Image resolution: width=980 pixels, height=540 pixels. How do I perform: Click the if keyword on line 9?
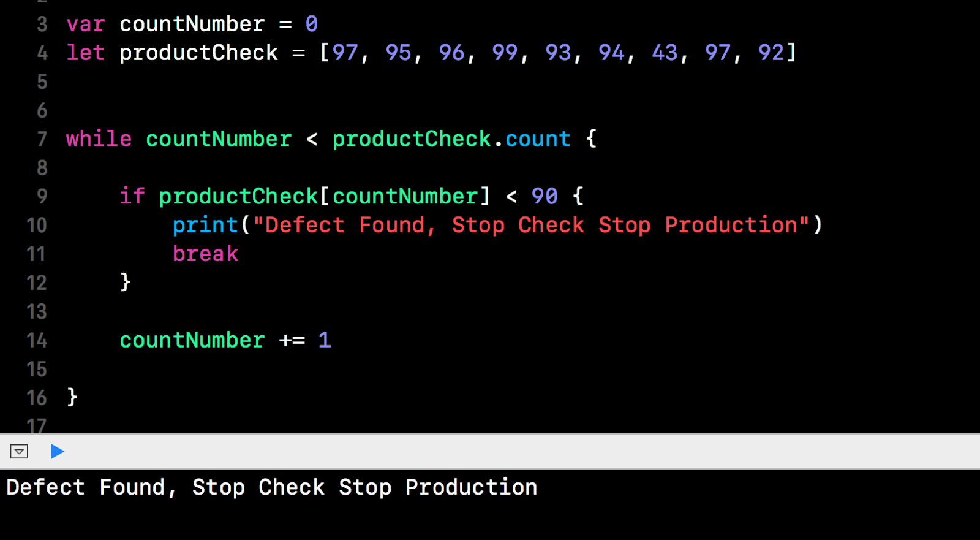132,196
